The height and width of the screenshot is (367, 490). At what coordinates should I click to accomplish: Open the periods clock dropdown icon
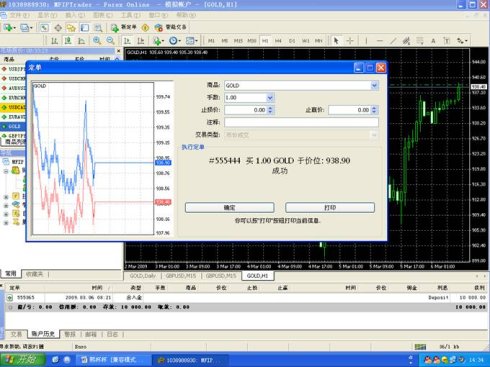pyautogui.click(x=174, y=41)
